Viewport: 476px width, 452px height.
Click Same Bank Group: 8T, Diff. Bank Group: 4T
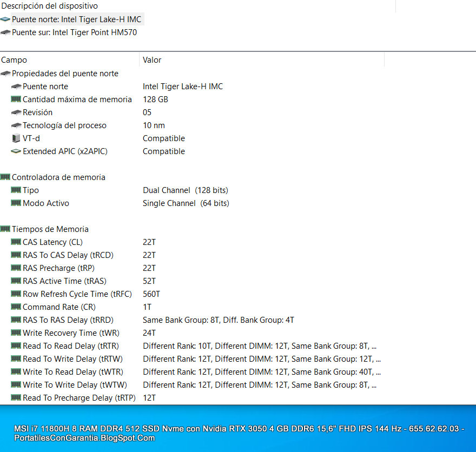pyautogui.click(x=219, y=320)
